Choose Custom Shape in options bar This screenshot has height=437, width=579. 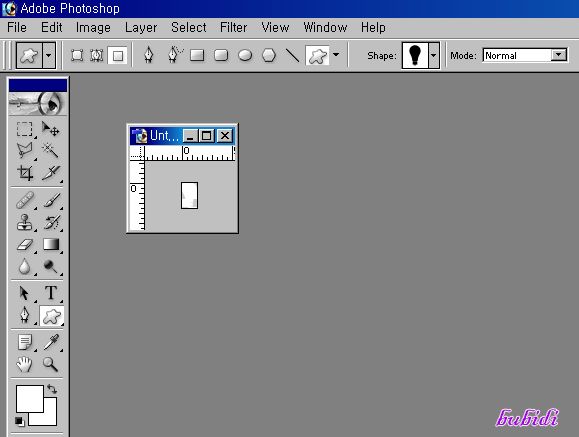[318, 56]
